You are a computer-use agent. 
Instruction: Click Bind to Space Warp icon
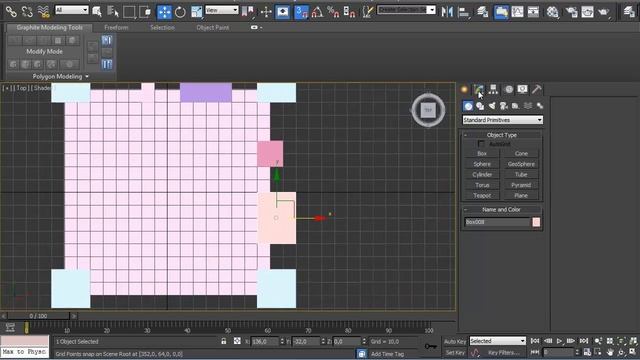pos(43,11)
